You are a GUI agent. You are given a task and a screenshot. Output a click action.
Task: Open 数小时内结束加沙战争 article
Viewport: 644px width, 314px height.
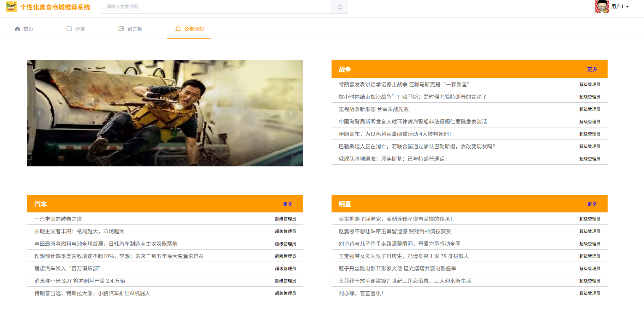point(412,97)
